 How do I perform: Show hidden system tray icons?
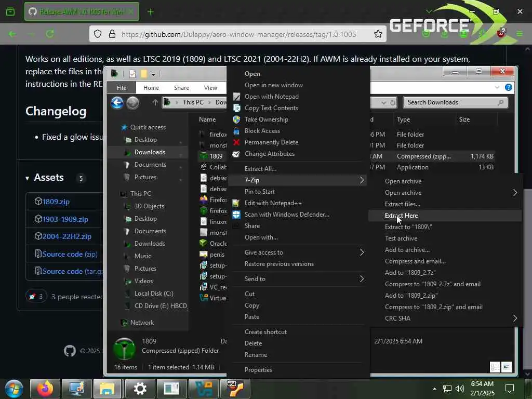(x=434, y=389)
